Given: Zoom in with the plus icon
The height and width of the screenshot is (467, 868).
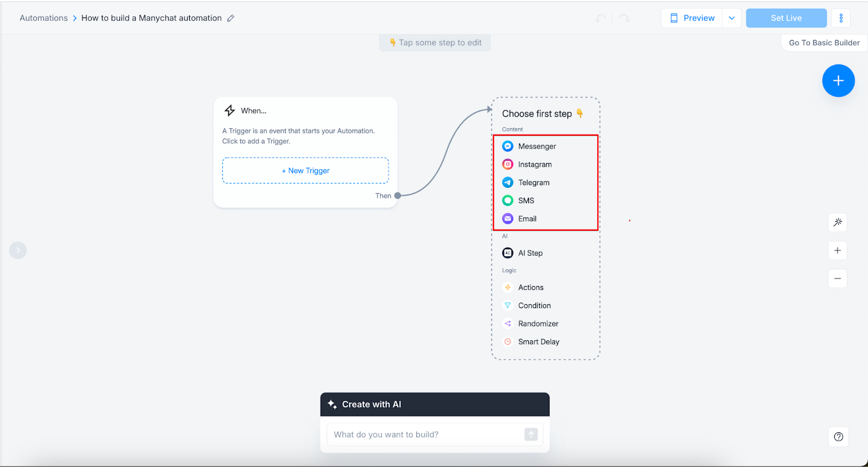Looking at the screenshot, I should (838, 250).
